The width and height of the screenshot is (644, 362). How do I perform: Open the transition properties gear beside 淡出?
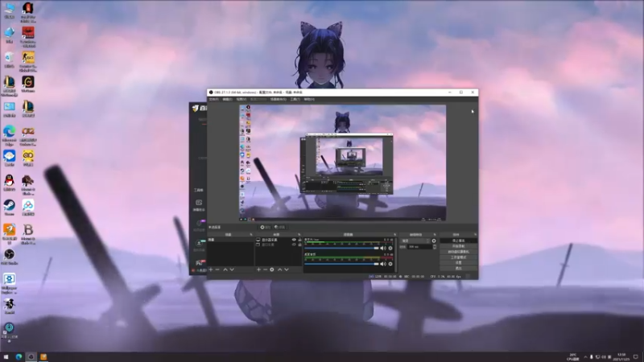point(434,241)
